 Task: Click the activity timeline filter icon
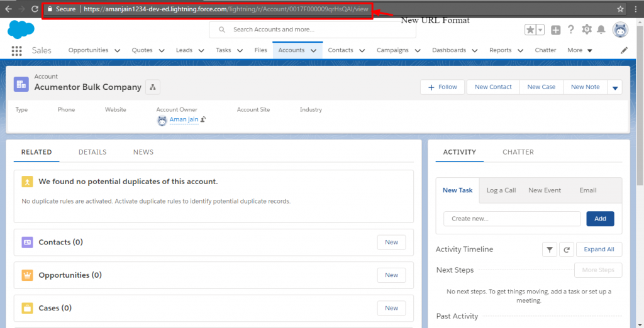click(x=550, y=249)
